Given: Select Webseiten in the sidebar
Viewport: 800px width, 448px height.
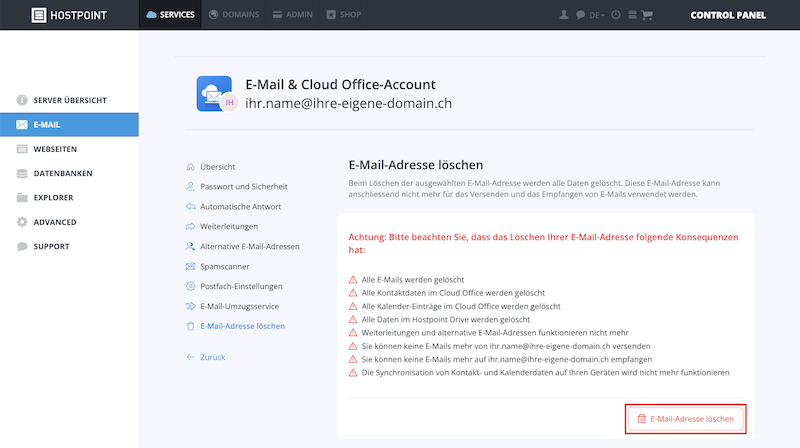Looking at the screenshot, I should tap(69, 149).
